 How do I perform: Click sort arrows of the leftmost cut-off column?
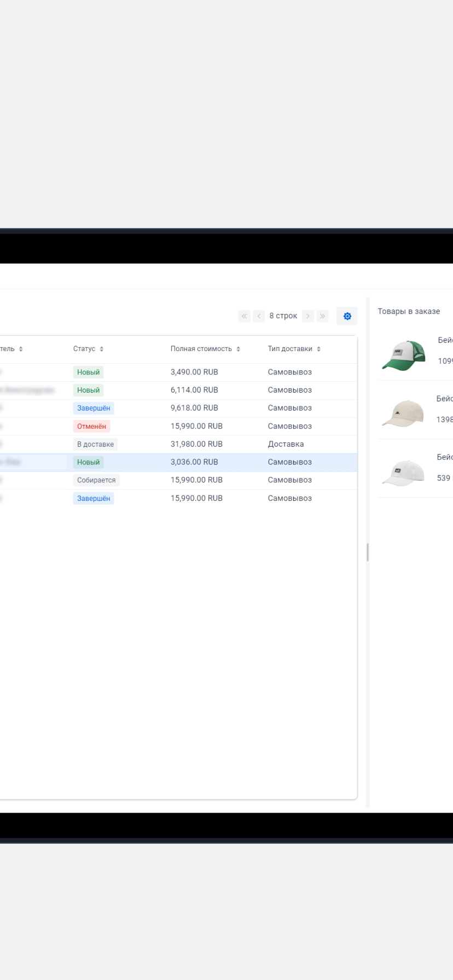point(21,349)
